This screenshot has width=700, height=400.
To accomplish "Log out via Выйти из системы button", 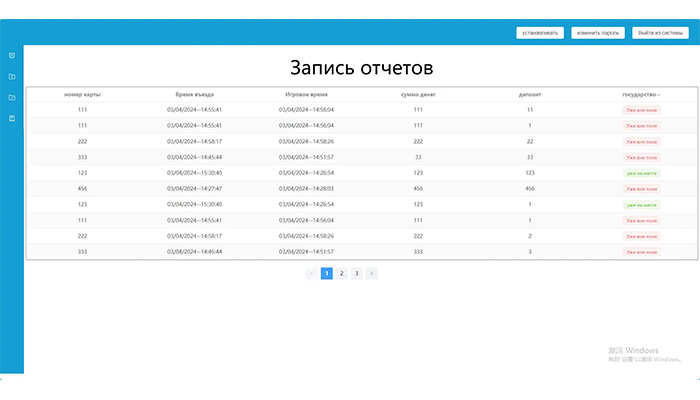I will coord(660,33).
